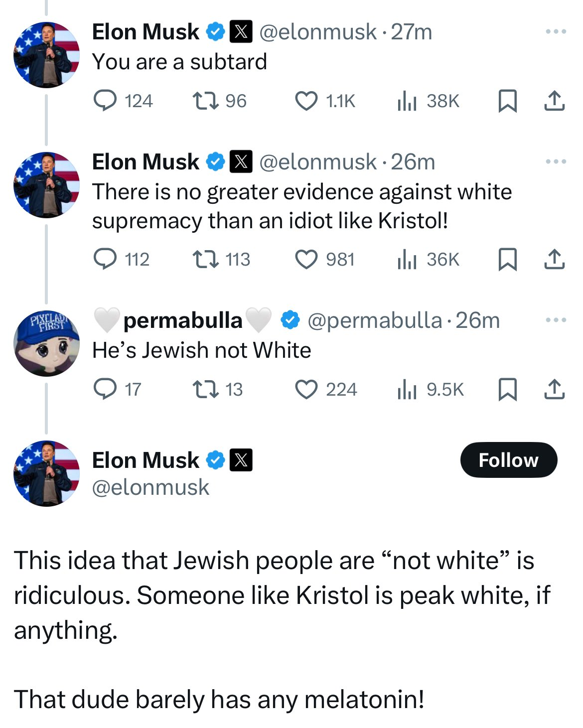Open permabulla's avatar picture
Screen dimensions: 583x728
tap(46, 343)
